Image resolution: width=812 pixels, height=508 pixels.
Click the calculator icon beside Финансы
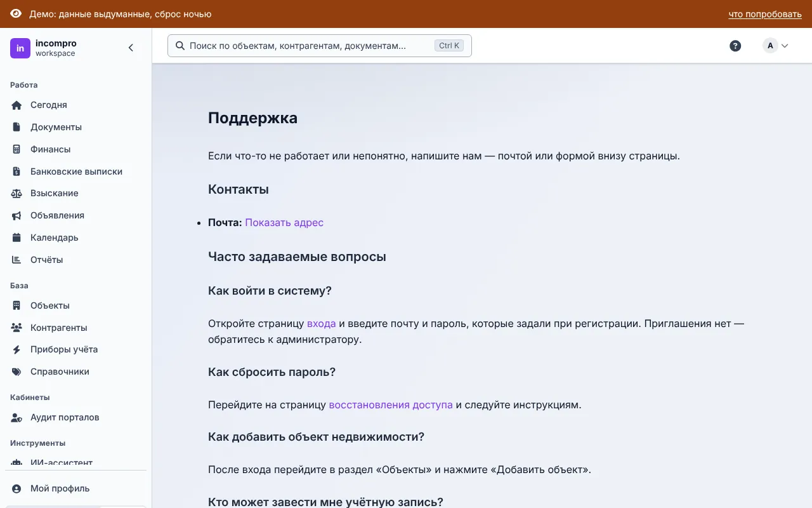click(x=17, y=149)
